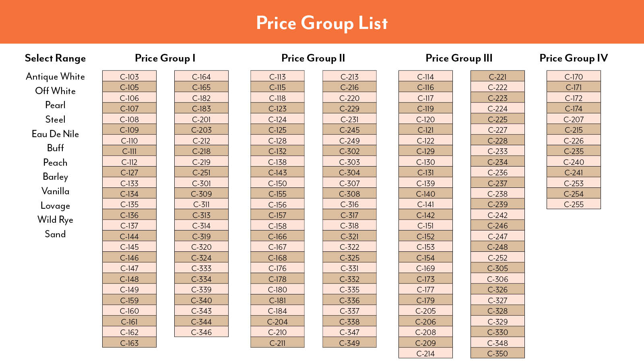Click the C-255 cell
Viewport: 644px width, 362px height.
(x=574, y=204)
